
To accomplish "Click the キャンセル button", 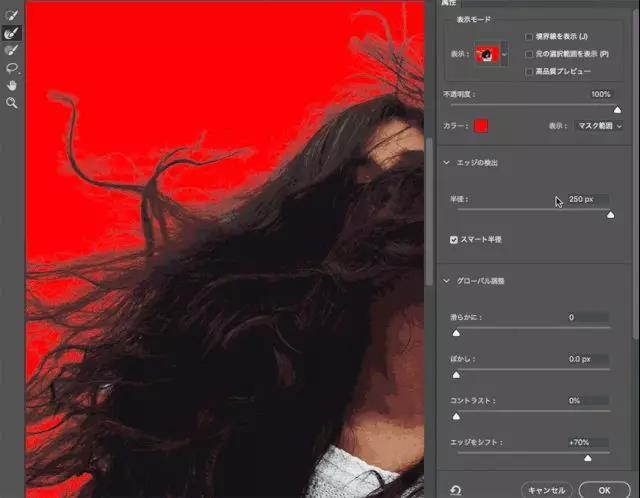I will (547, 490).
